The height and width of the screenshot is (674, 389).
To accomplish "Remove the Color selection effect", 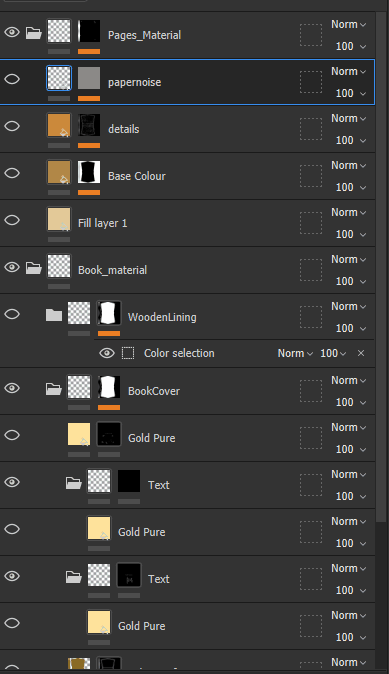I will (x=361, y=353).
